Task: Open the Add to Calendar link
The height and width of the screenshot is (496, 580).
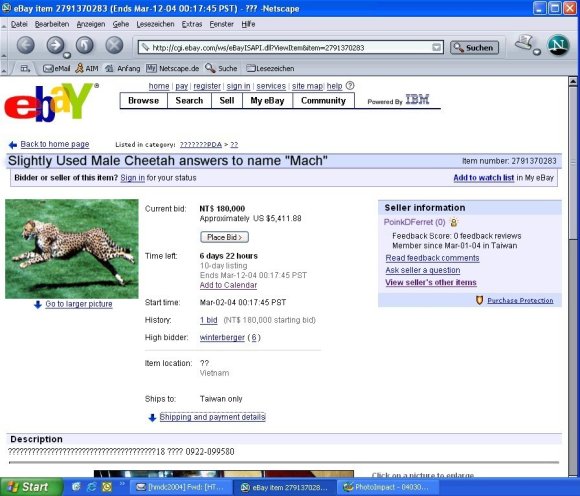Action: click(228, 285)
